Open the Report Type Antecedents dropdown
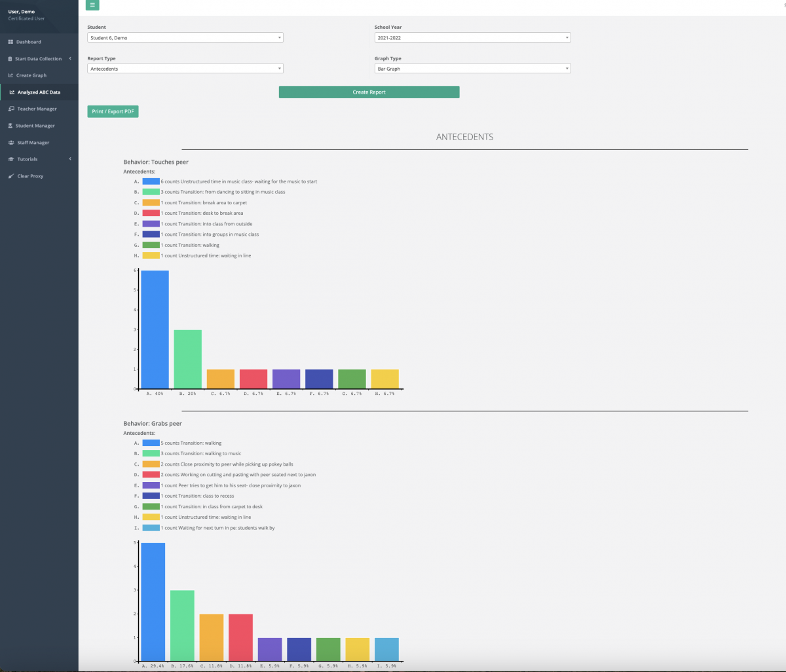The image size is (786, 672). click(x=185, y=68)
